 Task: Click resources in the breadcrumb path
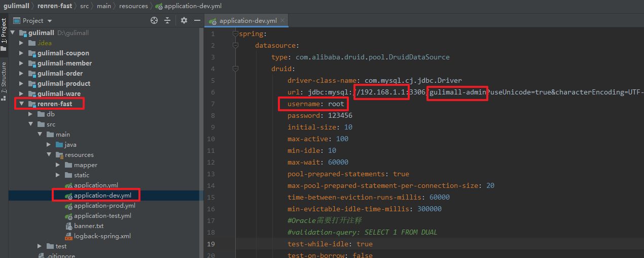click(133, 6)
